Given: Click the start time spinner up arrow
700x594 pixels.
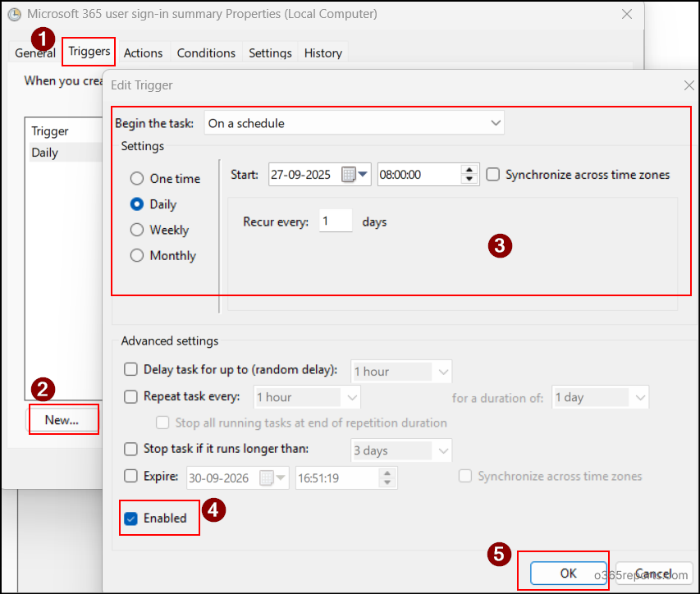Looking at the screenshot, I should (469, 170).
